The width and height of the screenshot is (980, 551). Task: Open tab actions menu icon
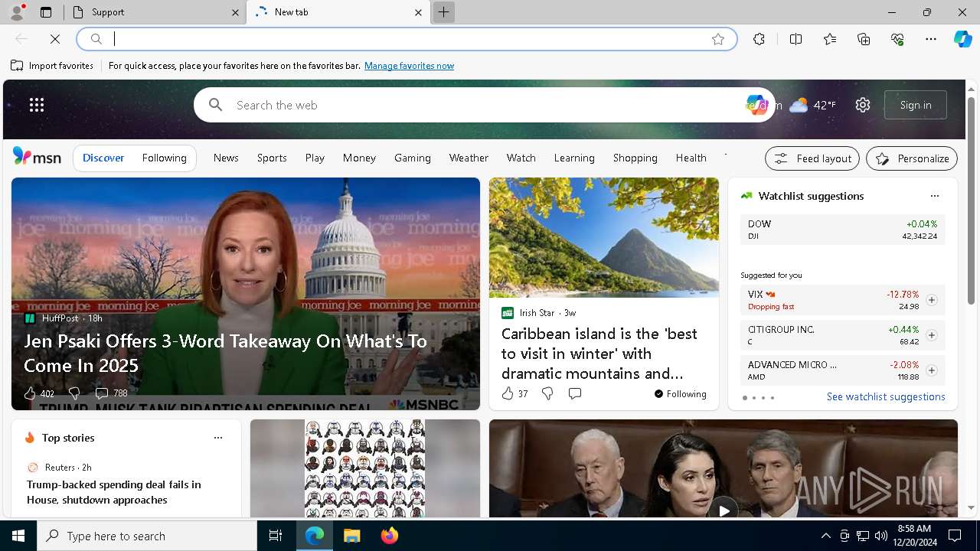coord(46,12)
